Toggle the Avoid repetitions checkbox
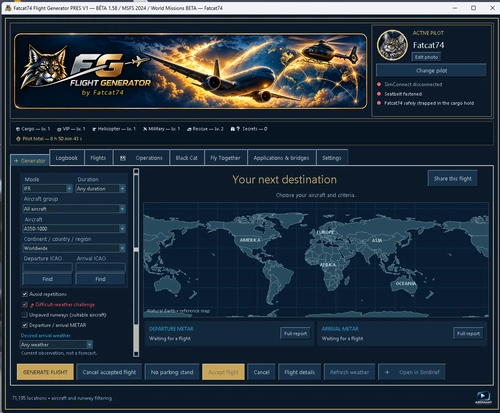The image size is (500, 413). 25,294
